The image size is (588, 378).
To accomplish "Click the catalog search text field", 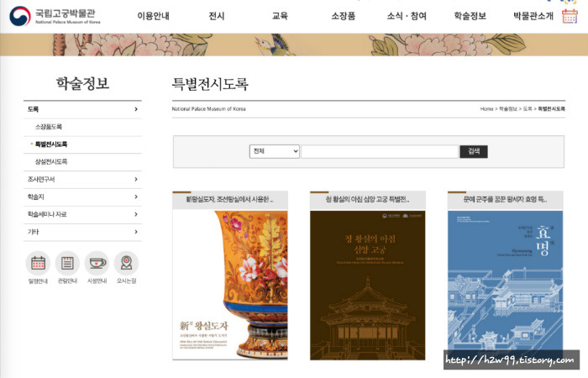I will [x=380, y=151].
